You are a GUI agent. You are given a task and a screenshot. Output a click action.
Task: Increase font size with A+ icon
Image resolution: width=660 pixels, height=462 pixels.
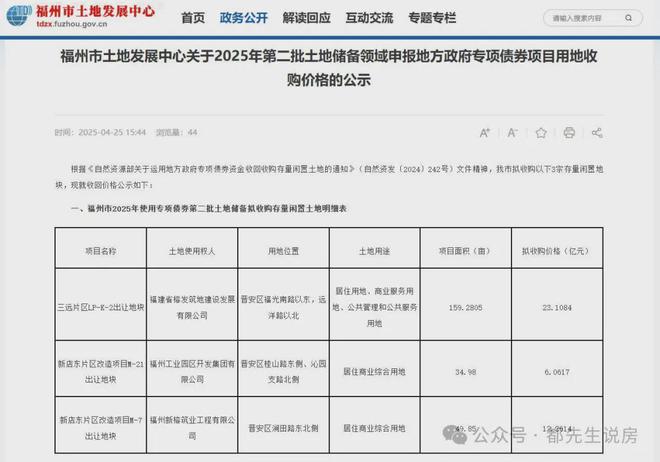click(x=484, y=133)
